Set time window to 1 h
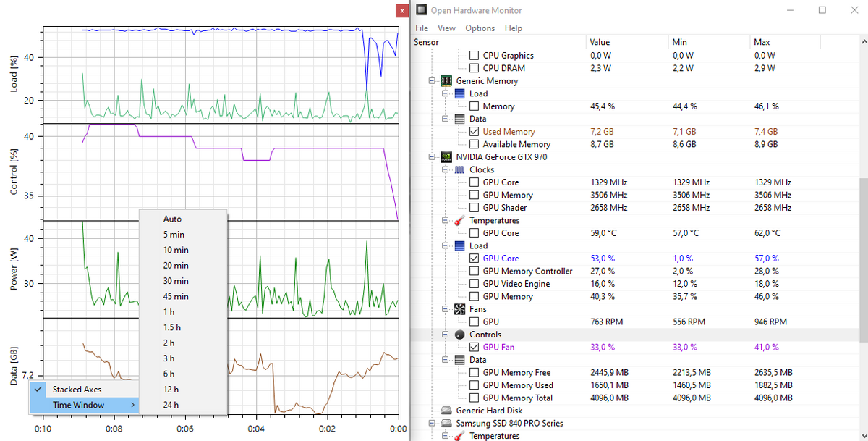The height and width of the screenshot is (441, 868). pyautogui.click(x=184, y=311)
